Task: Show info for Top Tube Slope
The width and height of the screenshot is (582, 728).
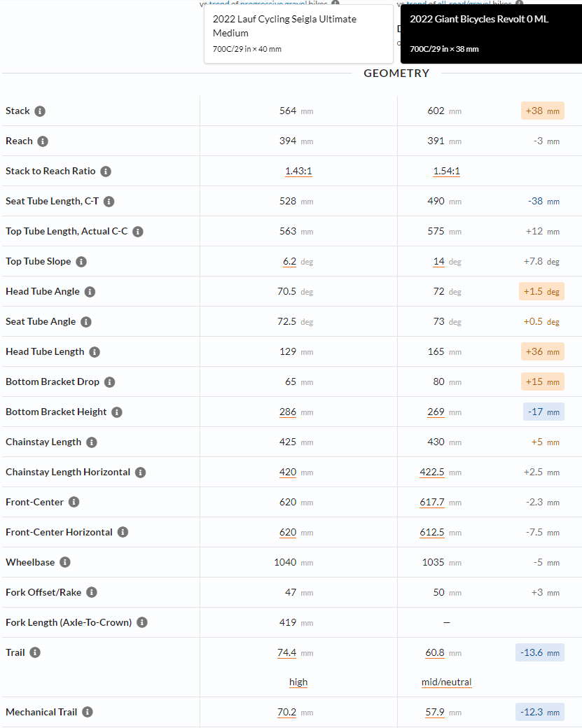Action: [81, 262]
